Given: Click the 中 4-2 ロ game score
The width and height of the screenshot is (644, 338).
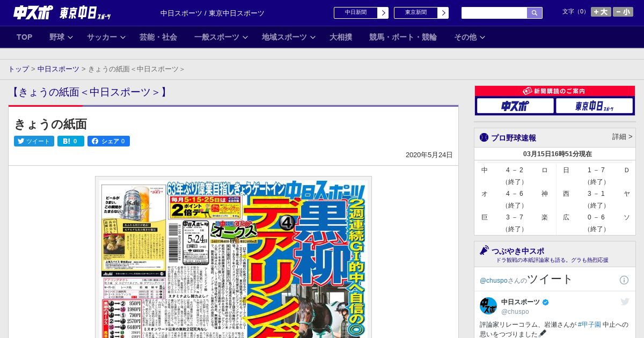Looking at the screenshot, I should 515,175.
